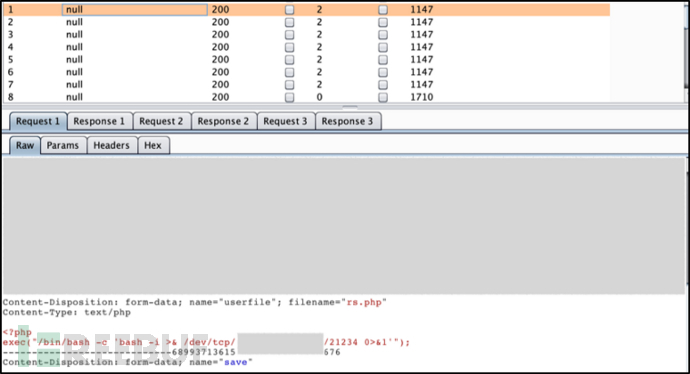Open the Request 2 tab
Viewport: 690px width, 374px height.
click(161, 121)
